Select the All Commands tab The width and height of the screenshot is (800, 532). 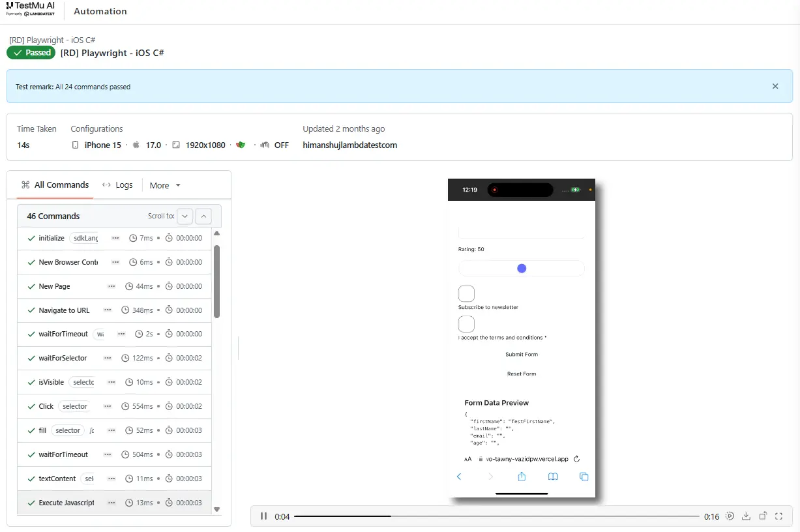tap(55, 185)
